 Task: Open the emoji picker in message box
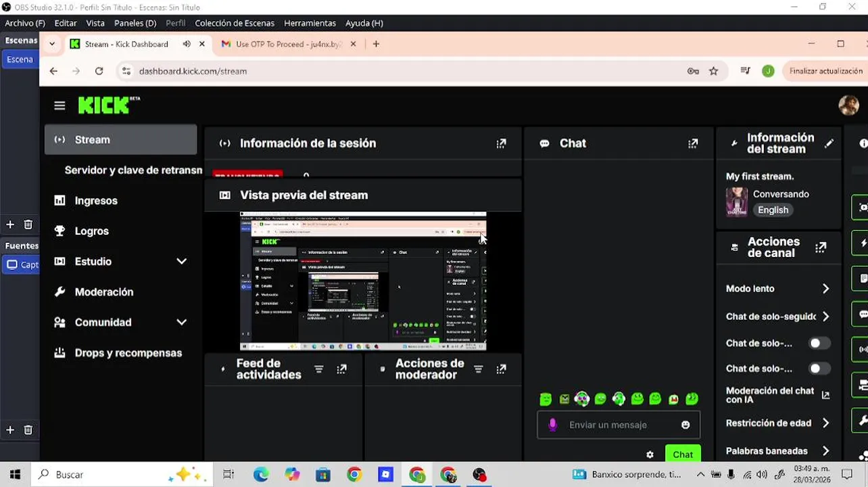(685, 425)
